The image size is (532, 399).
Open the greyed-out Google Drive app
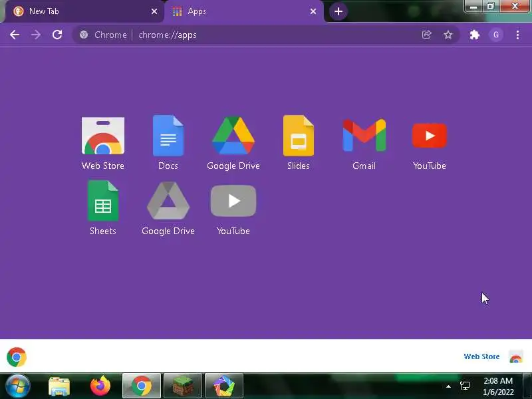tap(168, 207)
